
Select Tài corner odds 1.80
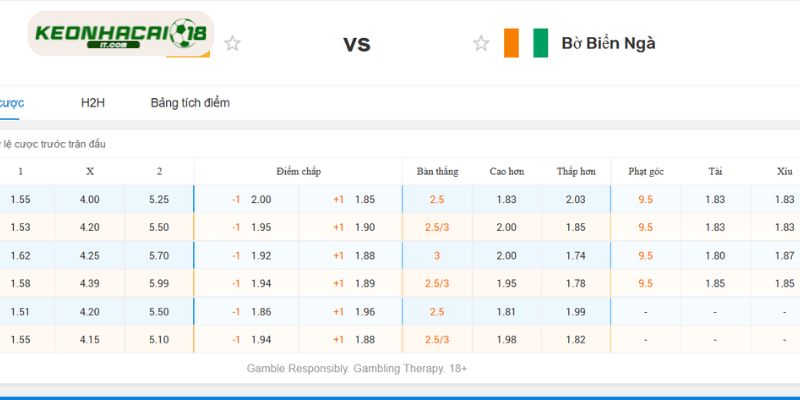pyautogui.click(x=715, y=256)
